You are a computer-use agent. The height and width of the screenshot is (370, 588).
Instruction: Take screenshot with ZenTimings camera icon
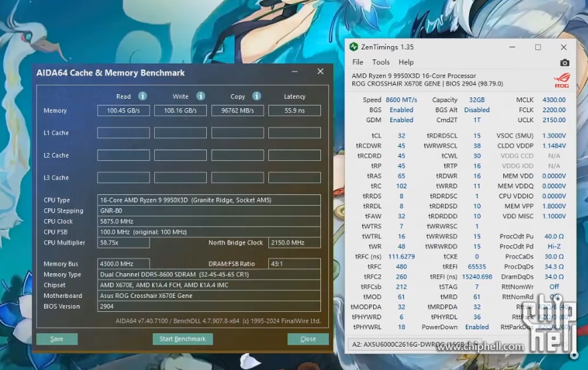click(565, 63)
